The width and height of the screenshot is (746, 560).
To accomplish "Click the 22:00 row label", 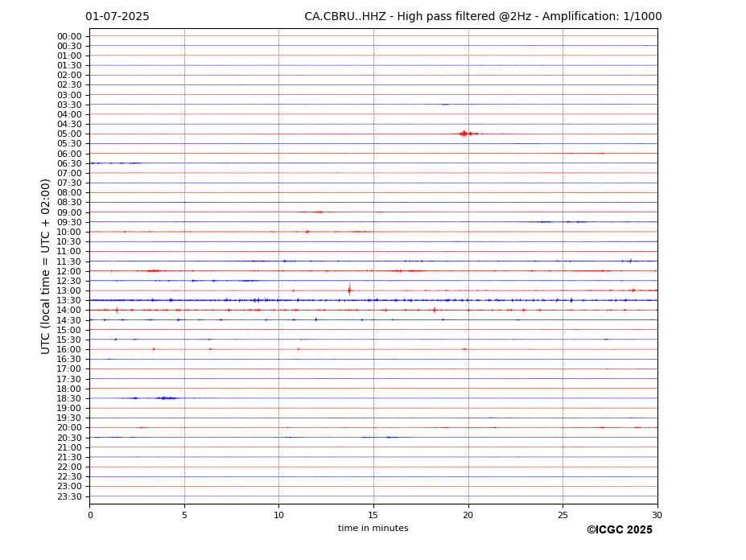I will tap(69, 467).
